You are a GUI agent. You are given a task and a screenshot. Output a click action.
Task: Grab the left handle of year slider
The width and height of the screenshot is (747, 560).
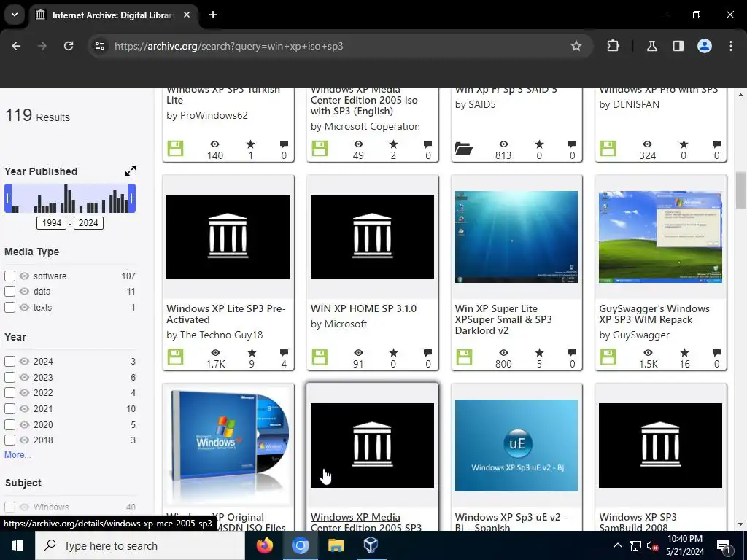[7, 198]
